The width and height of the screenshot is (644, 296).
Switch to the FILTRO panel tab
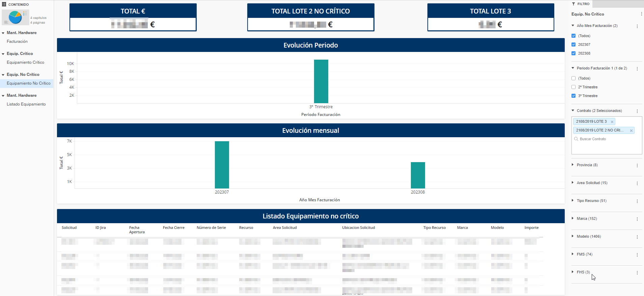[581, 4]
